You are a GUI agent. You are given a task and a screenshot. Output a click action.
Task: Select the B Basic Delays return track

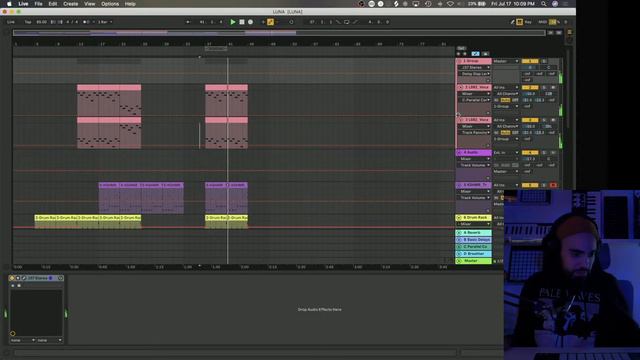473,240
